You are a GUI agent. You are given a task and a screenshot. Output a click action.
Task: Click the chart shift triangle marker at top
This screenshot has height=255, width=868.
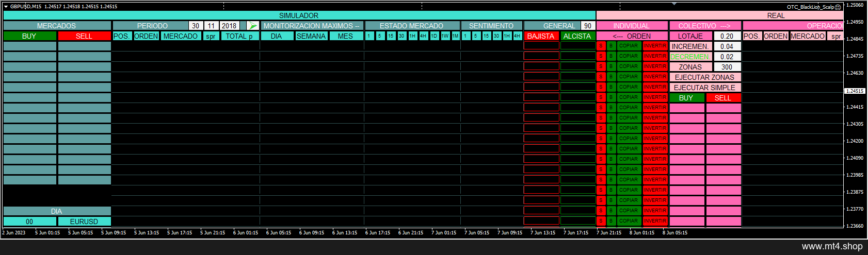674,4
